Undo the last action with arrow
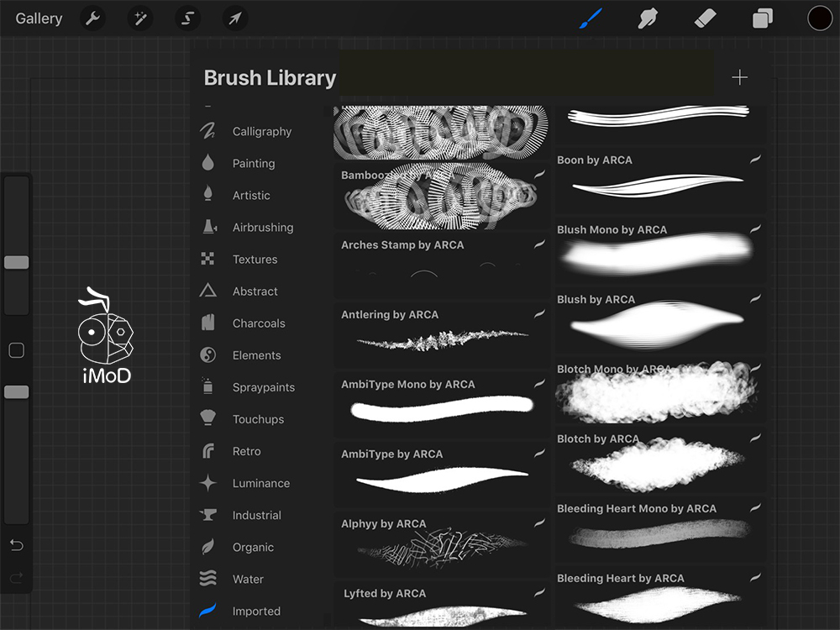Viewport: 840px width, 630px height. [17, 545]
